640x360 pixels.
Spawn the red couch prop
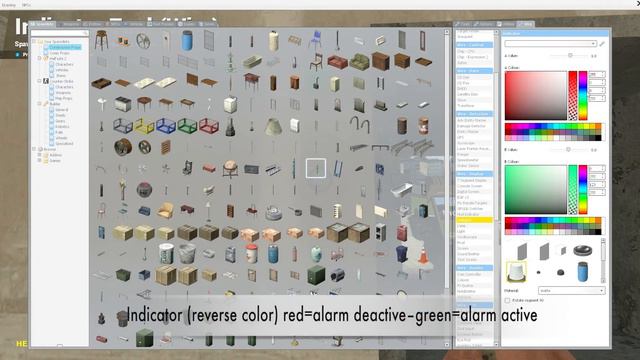click(337, 62)
